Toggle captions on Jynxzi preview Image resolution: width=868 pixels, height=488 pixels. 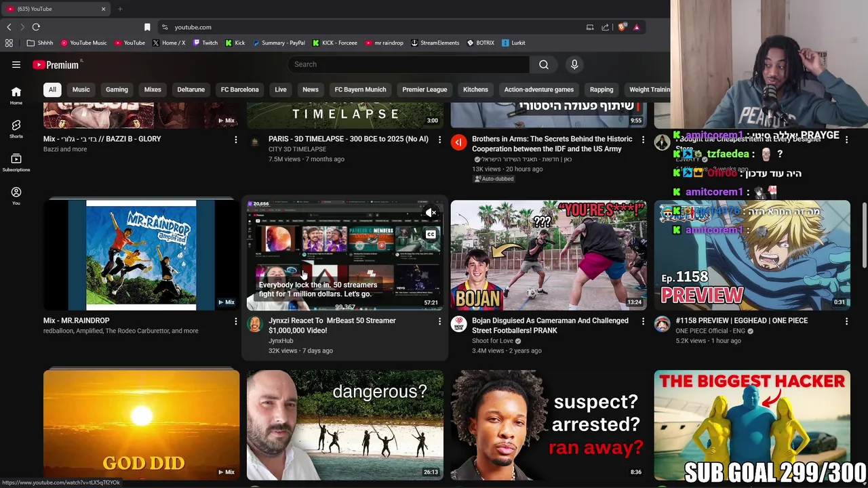pyautogui.click(x=431, y=235)
